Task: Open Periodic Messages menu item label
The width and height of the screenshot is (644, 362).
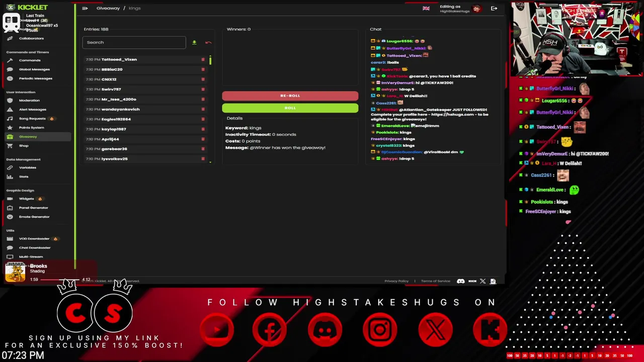Action: coord(36,78)
